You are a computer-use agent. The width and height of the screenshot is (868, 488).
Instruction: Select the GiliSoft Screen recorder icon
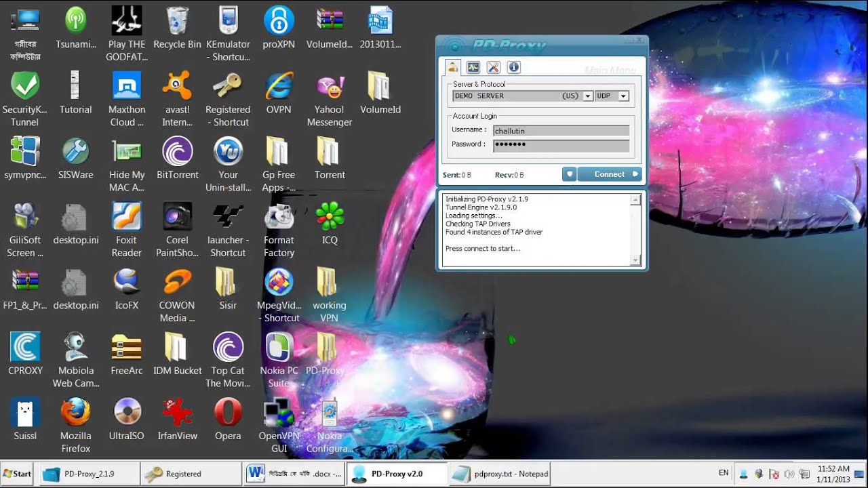(25, 229)
